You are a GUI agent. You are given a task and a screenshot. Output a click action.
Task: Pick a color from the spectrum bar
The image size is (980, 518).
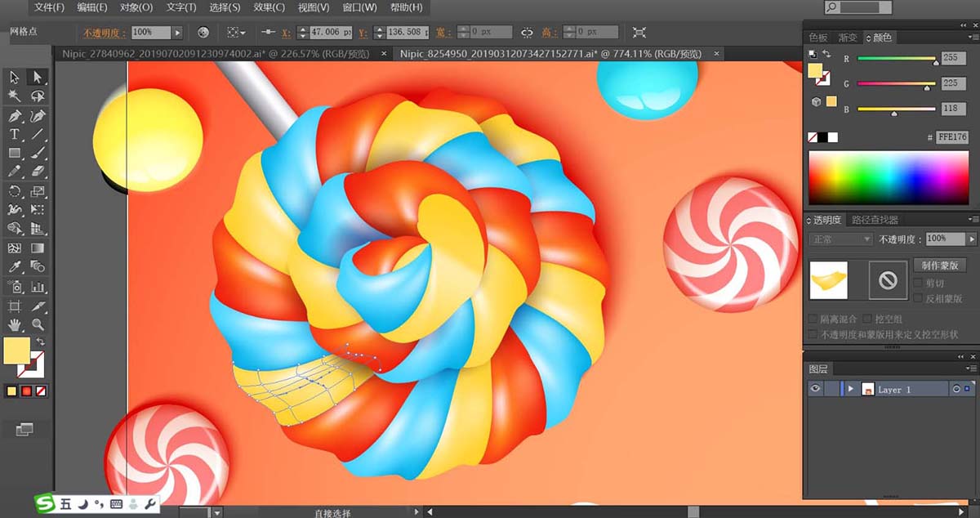(x=889, y=178)
